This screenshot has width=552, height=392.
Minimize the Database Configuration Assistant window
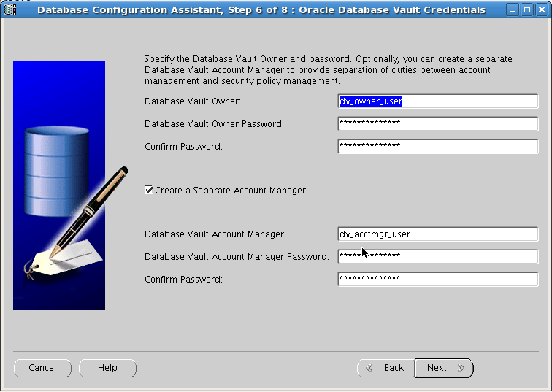click(x=513, y=9)
